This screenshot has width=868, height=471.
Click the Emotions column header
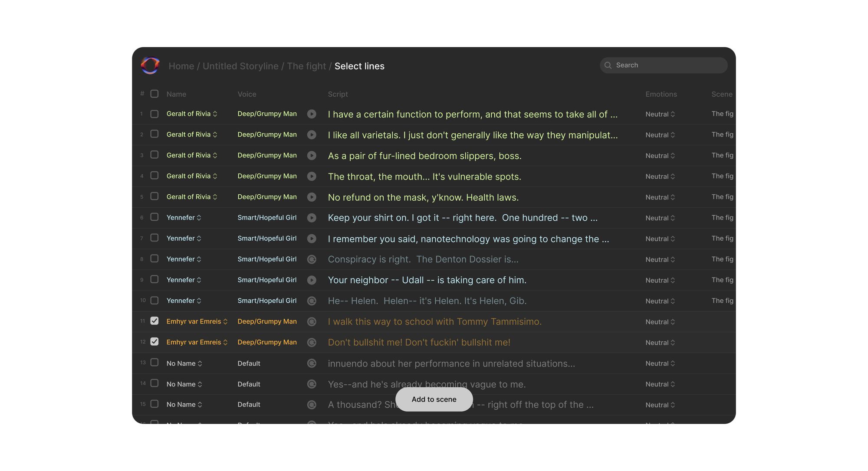(x=661, y=94)
